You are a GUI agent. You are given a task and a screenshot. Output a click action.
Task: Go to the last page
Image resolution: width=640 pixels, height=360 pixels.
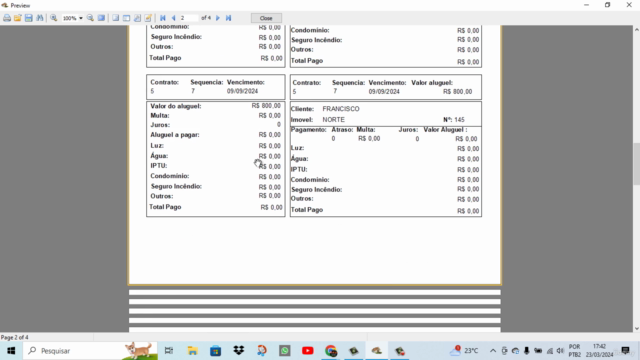click(x=229, y=18)
